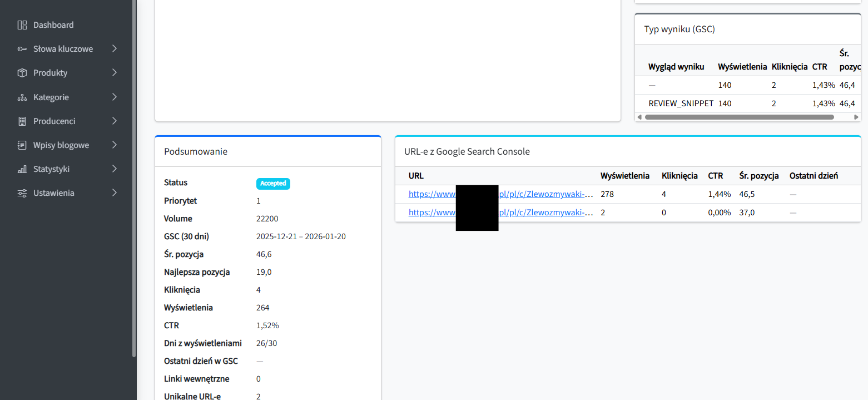Open the first Zlewozmywaki URL with 278 impressions
The width and height of the screenshot is (868, 400).
pyautogui.click(x=546, y=194)
